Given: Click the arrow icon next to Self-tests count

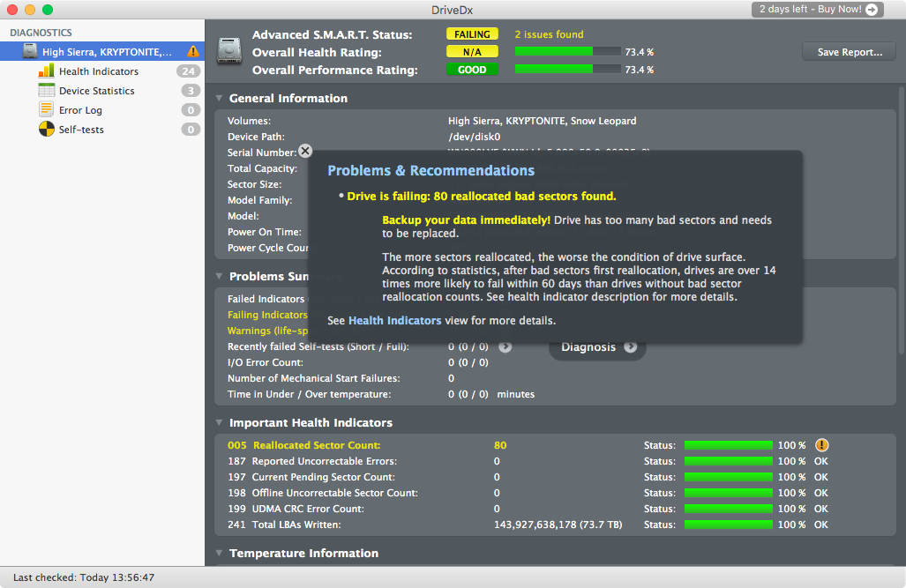Looking at the screenshot, I should 505,346.
